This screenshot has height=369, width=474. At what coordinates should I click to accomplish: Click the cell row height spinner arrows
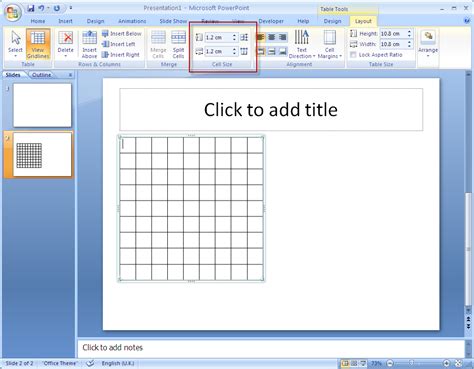click(235, 37)
